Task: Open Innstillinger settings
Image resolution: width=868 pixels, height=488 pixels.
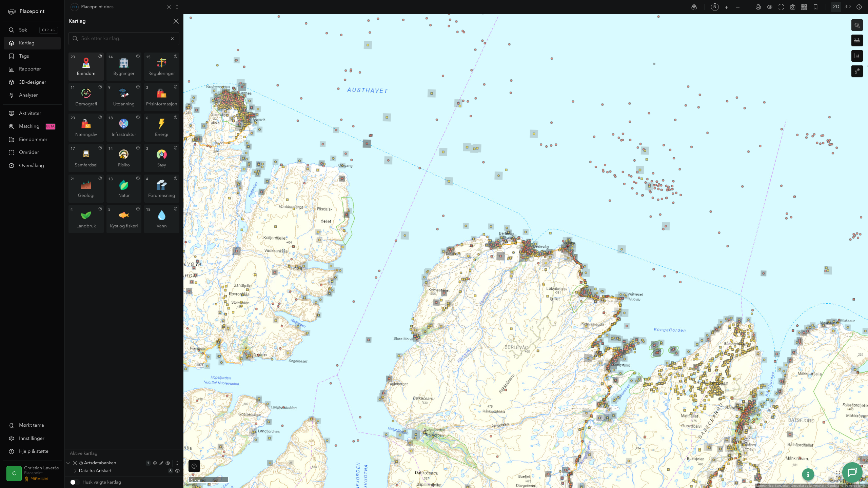Action: point(32,438)
